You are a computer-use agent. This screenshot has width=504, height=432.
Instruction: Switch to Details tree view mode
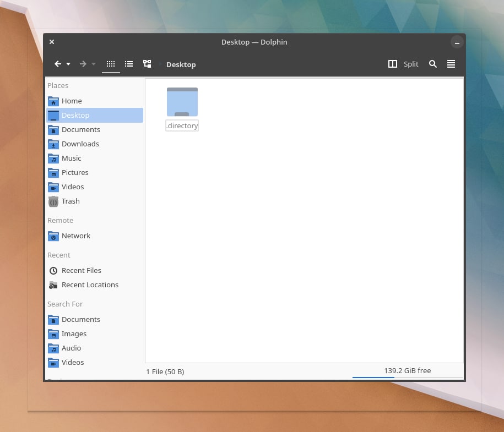click(x=147, y=64)
